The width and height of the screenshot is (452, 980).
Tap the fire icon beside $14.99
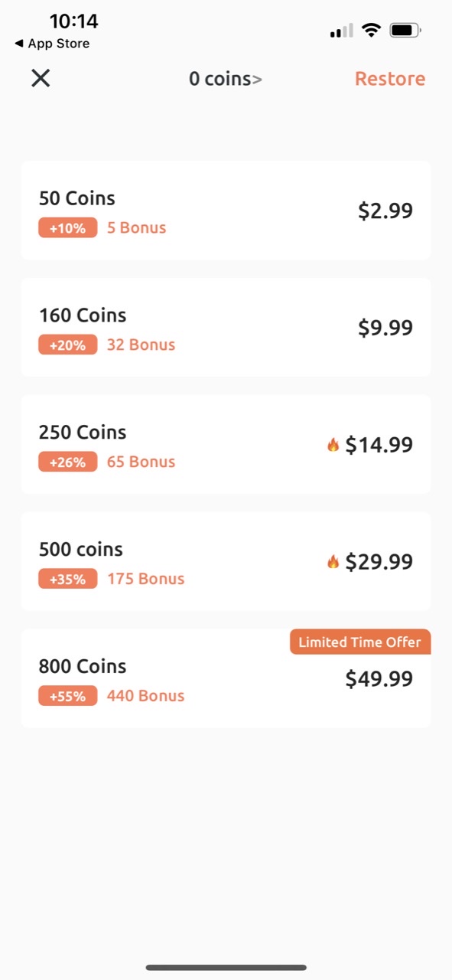tap(333, 444)
